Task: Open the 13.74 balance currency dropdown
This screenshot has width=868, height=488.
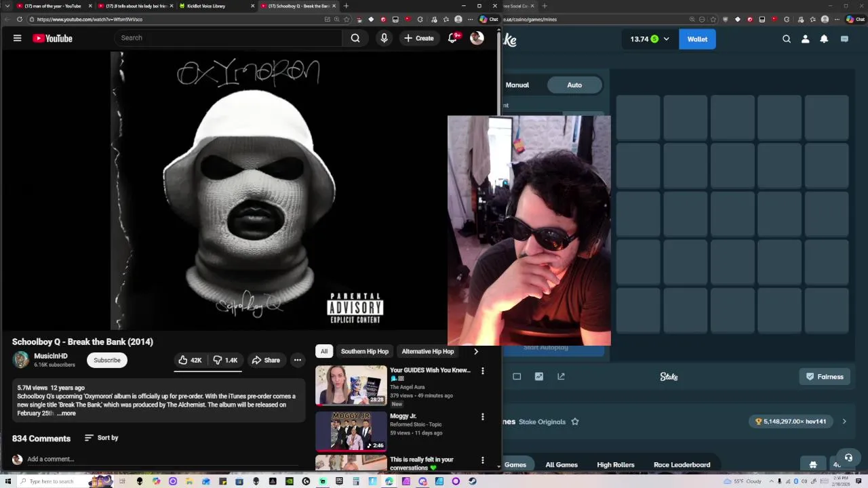Action: [649, 39]
